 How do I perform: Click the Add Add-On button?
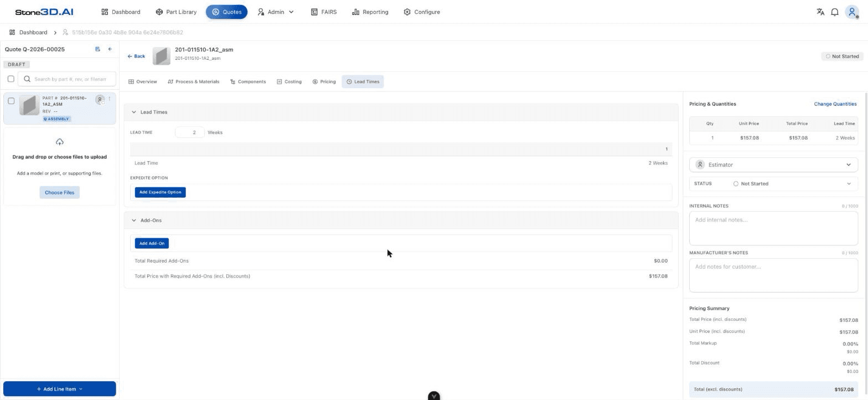coord(152,243)
